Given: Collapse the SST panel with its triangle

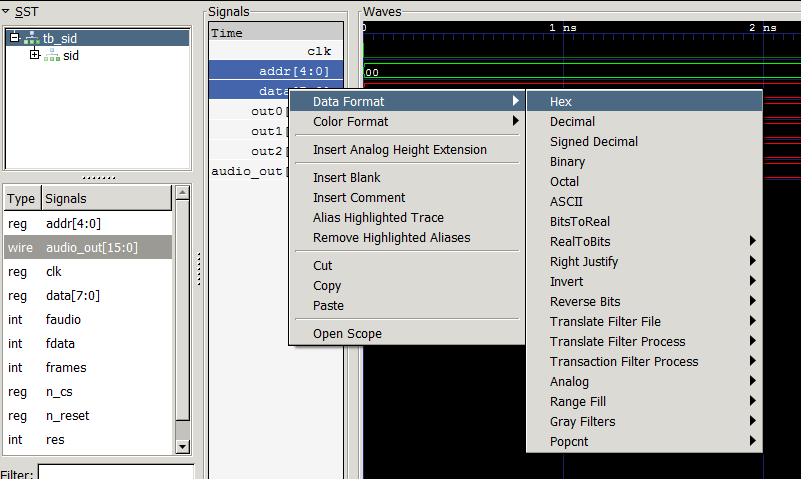Looking at the screenshot, I should (6, 11).
